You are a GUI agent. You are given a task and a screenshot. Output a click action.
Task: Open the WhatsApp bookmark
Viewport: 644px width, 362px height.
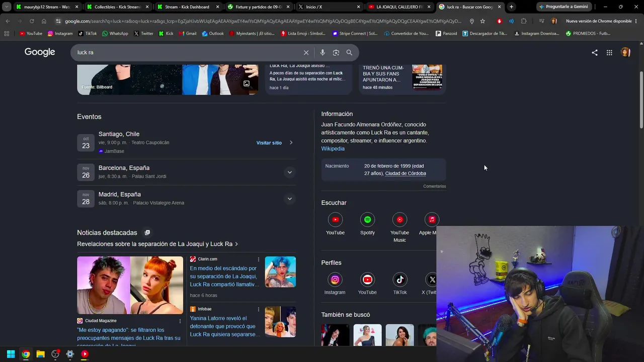pos(115,34)
